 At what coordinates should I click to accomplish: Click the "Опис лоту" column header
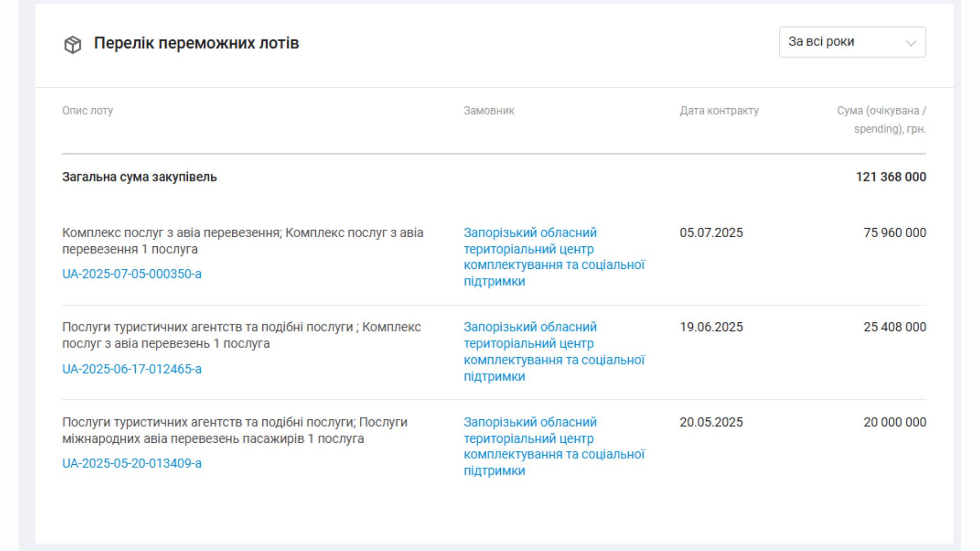point(87,111)
